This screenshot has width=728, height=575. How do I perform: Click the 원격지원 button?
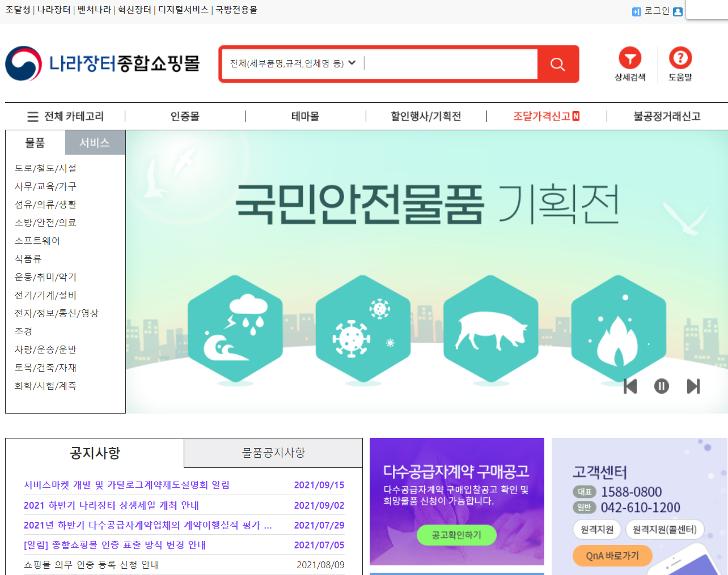(x=597, y=529)
